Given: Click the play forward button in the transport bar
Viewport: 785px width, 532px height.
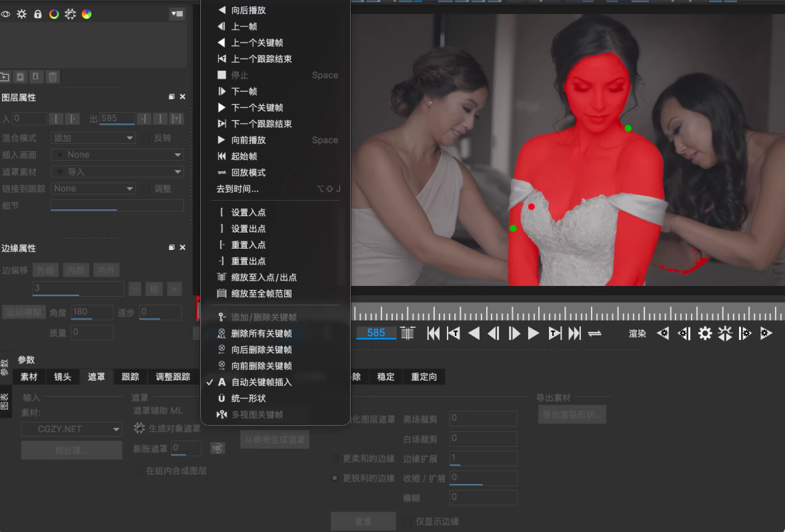Looking at the screenshot, I should pos(534,333).
